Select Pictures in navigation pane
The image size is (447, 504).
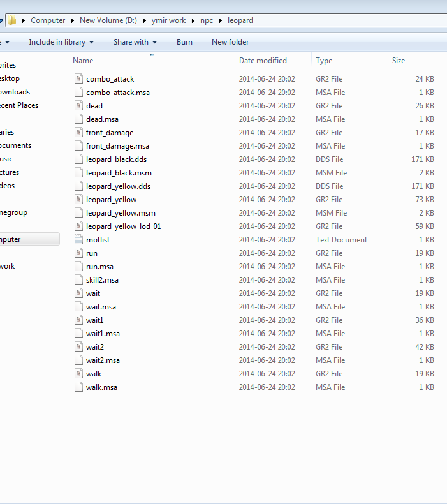tap(10, 172)
